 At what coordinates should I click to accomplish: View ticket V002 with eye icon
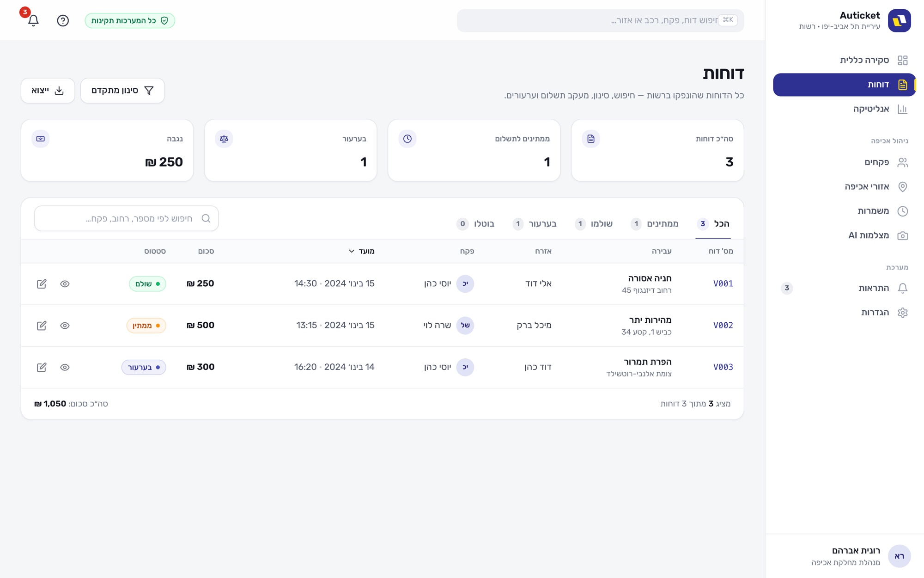coord(65,326)
